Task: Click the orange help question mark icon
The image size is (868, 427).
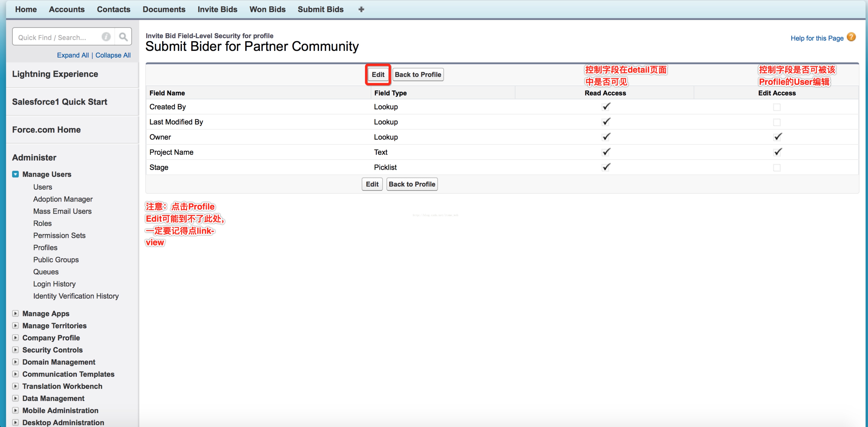Action: (x=851, y=37)
